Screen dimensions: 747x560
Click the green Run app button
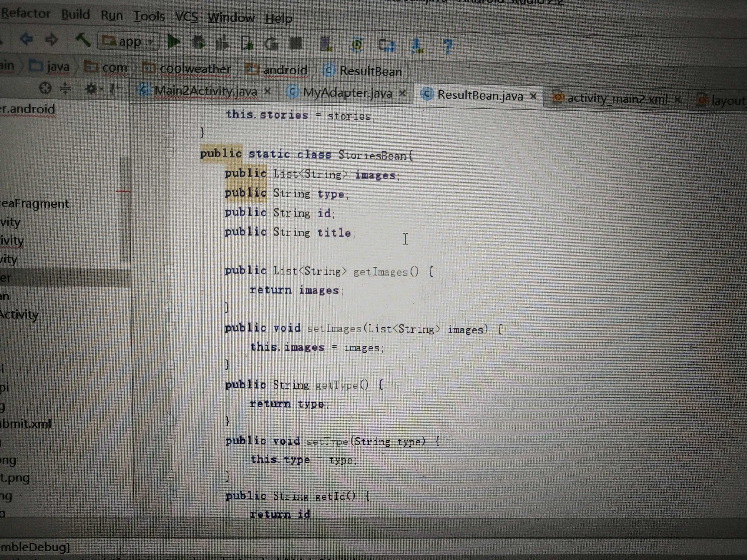click(174, 42)
